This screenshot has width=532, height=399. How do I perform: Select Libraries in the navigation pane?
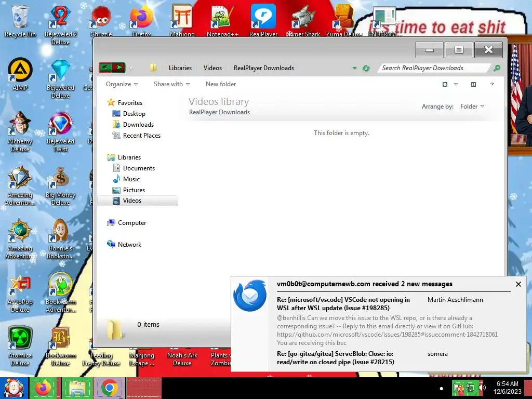[x=124, y=157]
